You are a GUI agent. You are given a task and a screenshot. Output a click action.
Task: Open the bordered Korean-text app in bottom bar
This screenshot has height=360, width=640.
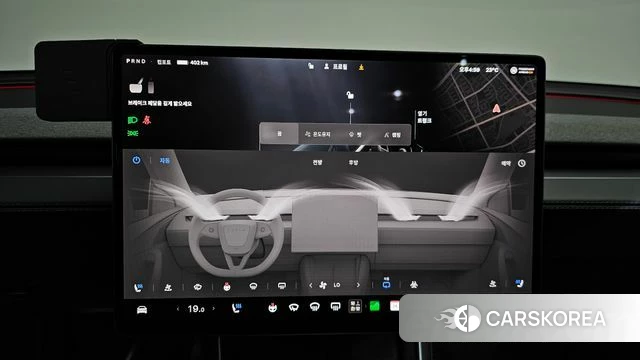coord(355,306)
